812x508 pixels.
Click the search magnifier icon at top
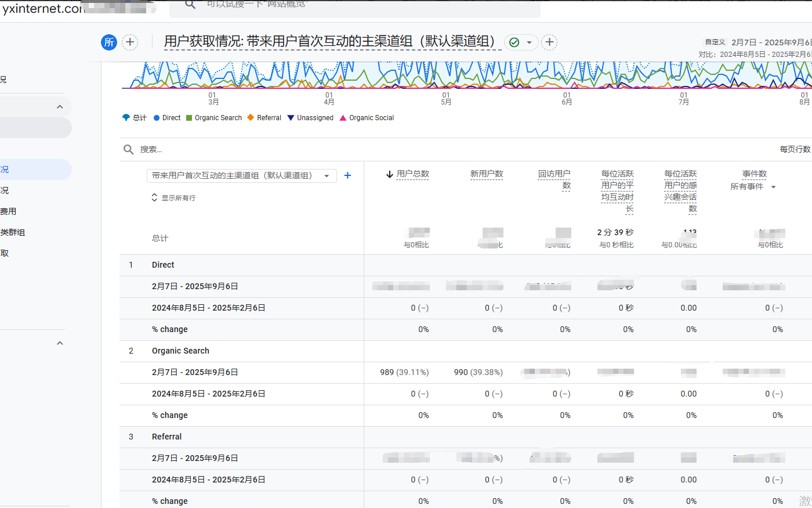[x=190, y=5]
